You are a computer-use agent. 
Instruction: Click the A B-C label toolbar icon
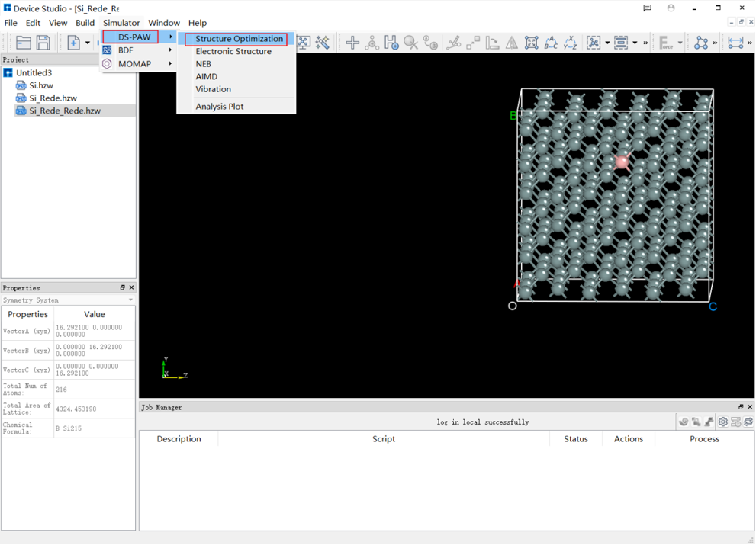[x=551, y=43]
